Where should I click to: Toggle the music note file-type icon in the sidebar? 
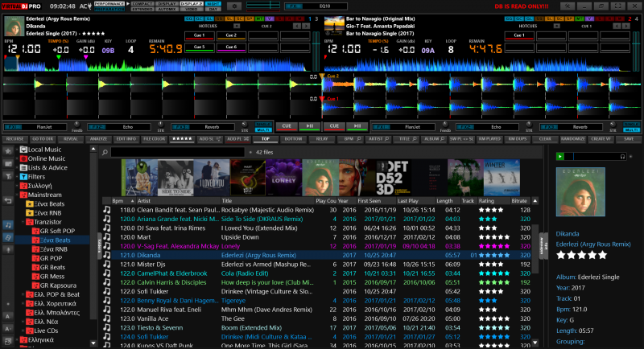8,224
